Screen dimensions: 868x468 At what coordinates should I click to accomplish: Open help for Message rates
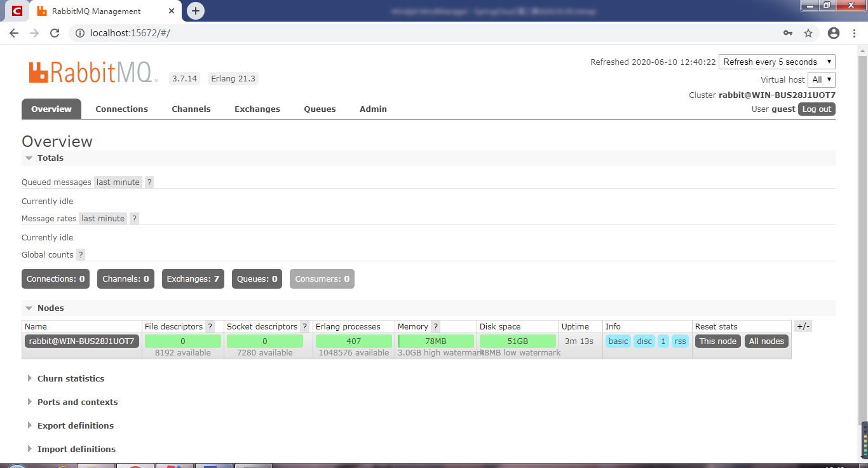[x=134, y=218]
